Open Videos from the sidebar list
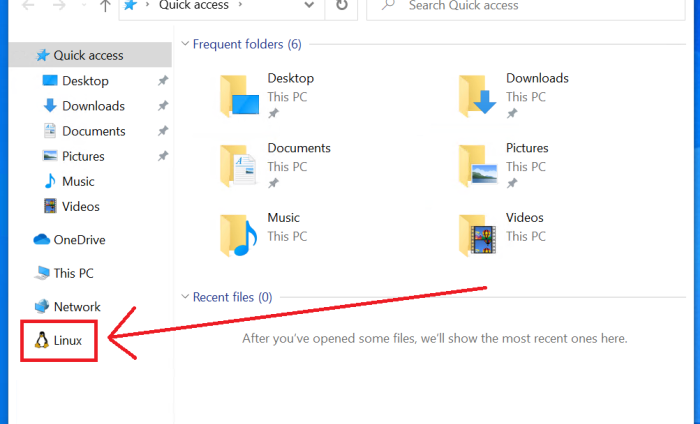The image size is (700, 424). coord(81,206)
